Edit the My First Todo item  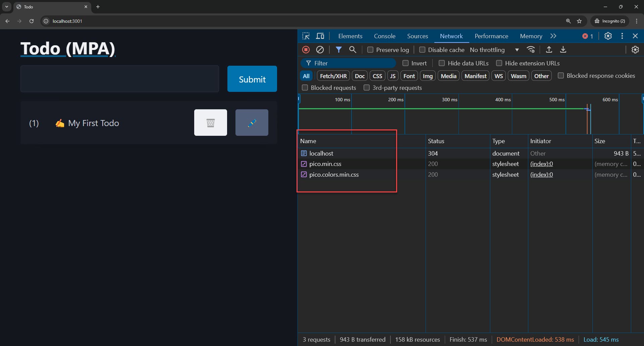click(x=252, y=123)
